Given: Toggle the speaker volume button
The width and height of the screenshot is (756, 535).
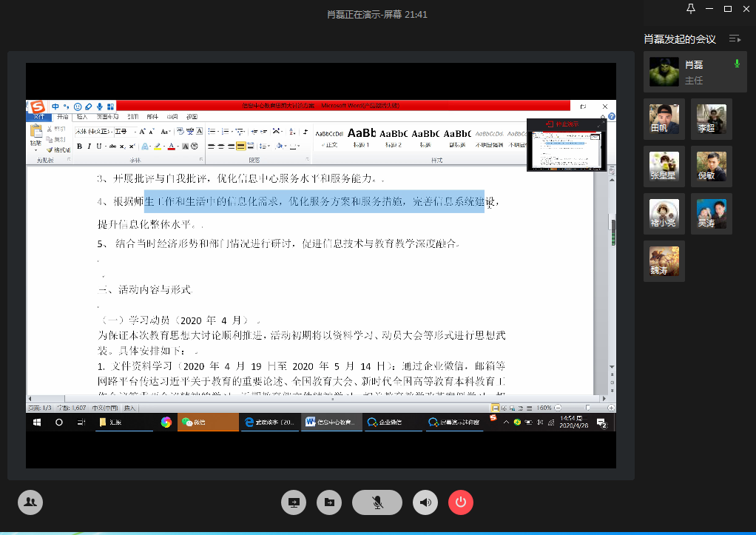Looking at the screenshot, I should click(425, 502).
